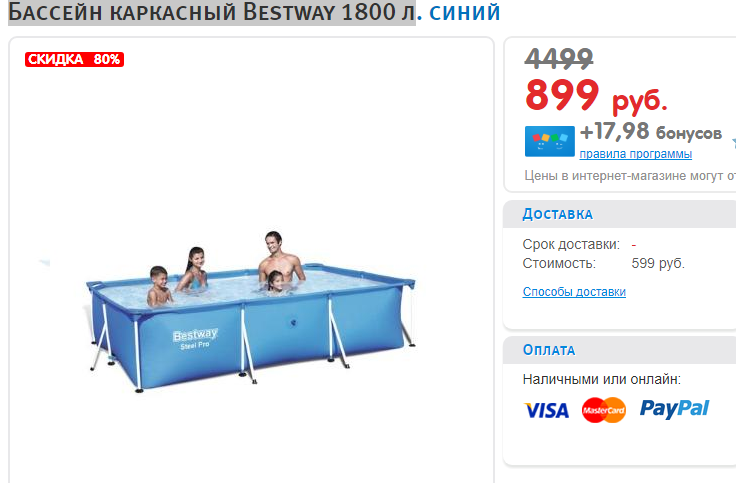Click the delivery cost 599 руб.

pyautogui.click(x=658, y=263)
